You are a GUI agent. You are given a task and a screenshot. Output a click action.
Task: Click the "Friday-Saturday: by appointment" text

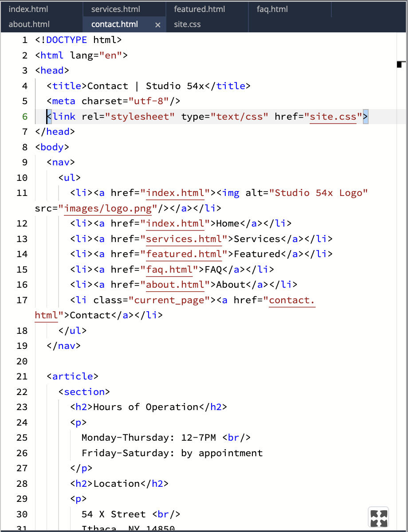(172, 453)
